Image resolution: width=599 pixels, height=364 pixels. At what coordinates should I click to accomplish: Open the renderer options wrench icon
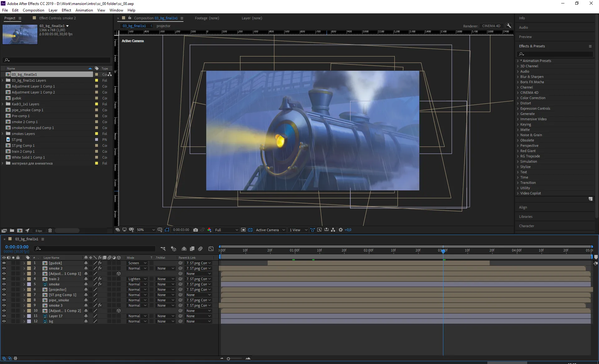point(509,26)
